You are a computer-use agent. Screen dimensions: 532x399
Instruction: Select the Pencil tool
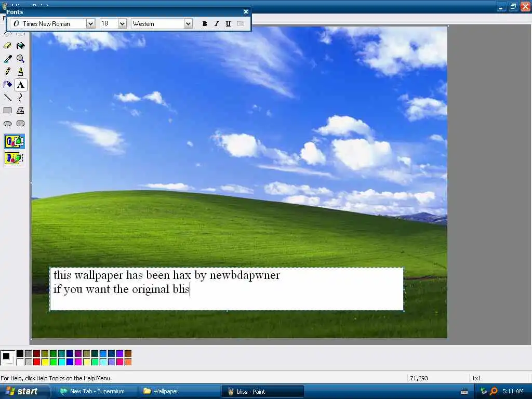(7, 72)
